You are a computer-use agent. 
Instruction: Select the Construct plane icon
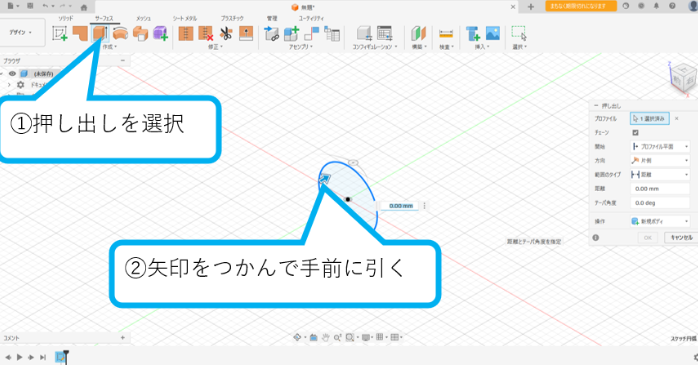click(x=418, y=34)
